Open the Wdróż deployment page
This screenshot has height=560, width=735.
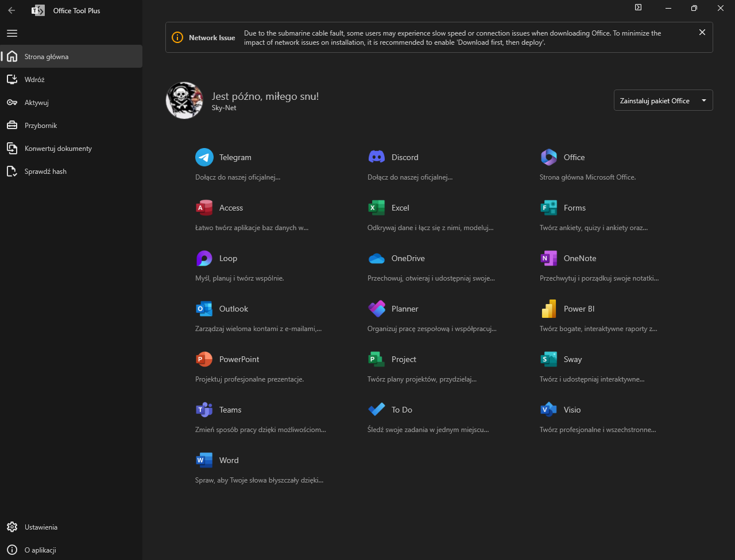[71, 79]
